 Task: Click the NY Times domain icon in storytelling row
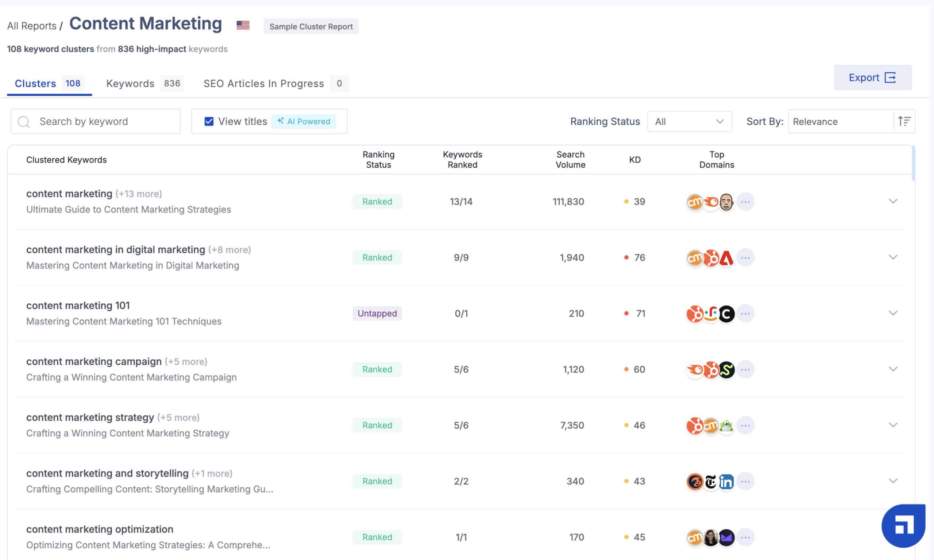(x=710, y=481)
